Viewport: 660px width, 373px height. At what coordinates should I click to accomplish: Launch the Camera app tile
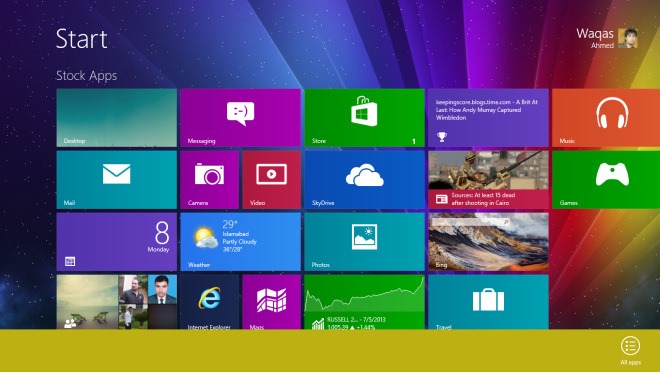pyautogui.click(x=210, y=180)
